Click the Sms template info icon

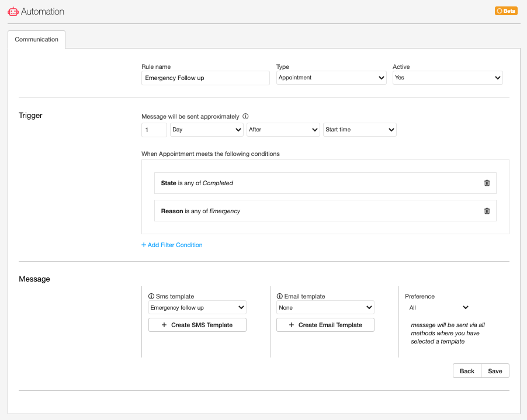click(151, 296)
